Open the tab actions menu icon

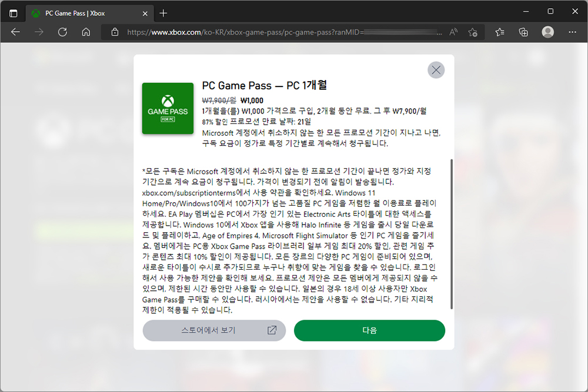tap(13, 14)
